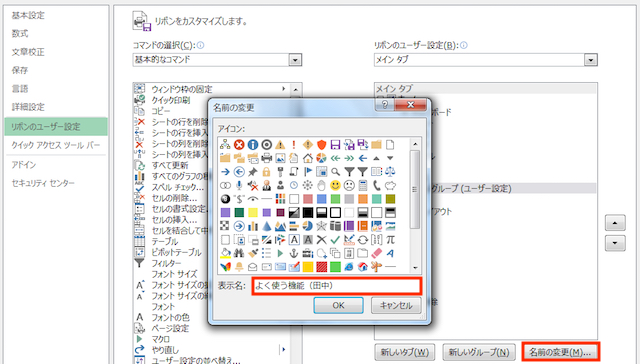This screenshot has width=640, height=364.
Task: Pick the pink eraser icon
Action: click(376, 253)
